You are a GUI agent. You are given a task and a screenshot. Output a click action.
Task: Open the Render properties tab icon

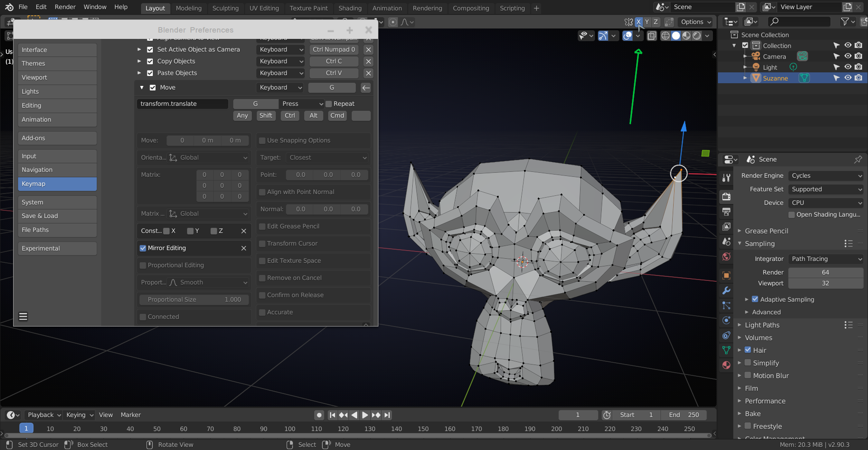tap(726, 197)
